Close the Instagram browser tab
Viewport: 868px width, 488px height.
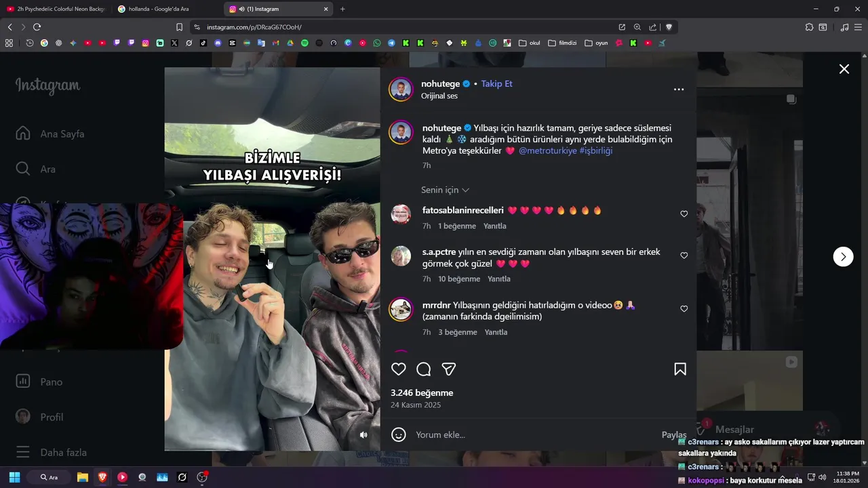pos(325,9)
